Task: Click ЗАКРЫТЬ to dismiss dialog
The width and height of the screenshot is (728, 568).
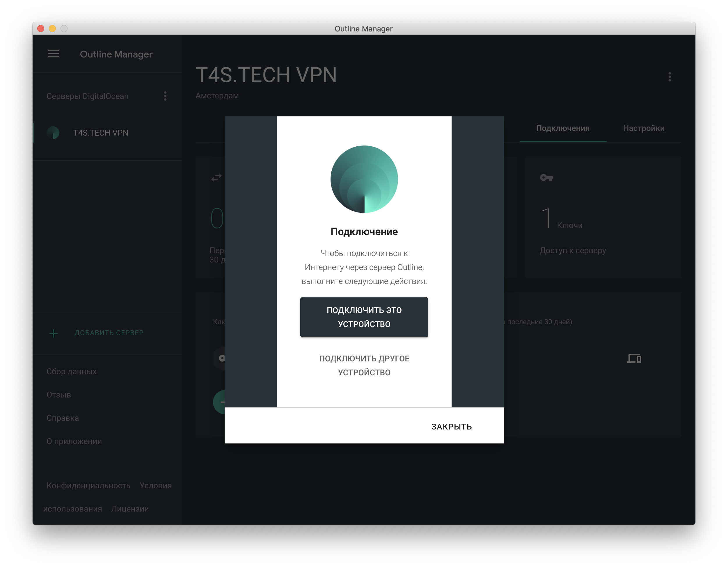Action: coord(451,426)
